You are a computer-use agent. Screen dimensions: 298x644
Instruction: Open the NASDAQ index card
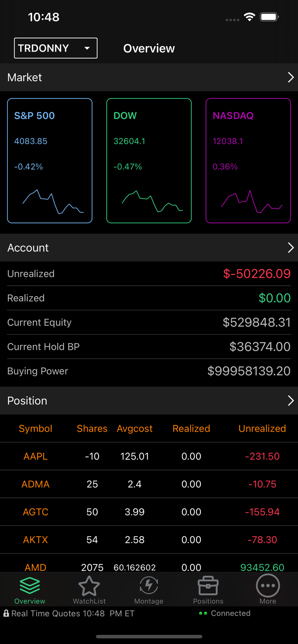point(248,161)
